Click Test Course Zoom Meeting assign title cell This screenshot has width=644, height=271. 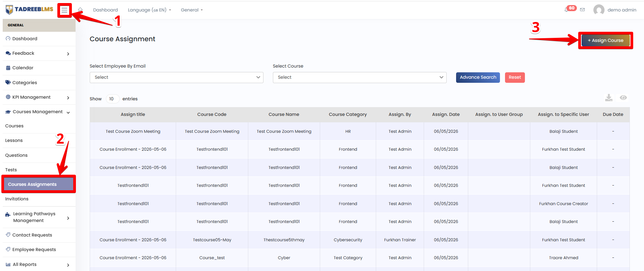[x=133, y=131]
